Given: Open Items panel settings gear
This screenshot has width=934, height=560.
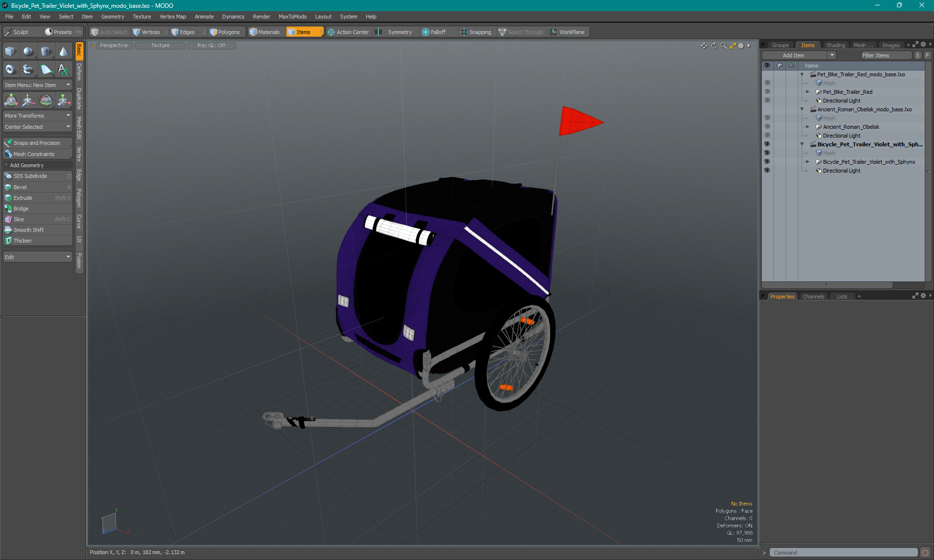Looking at the screenshot, I should tap(923, 45).
